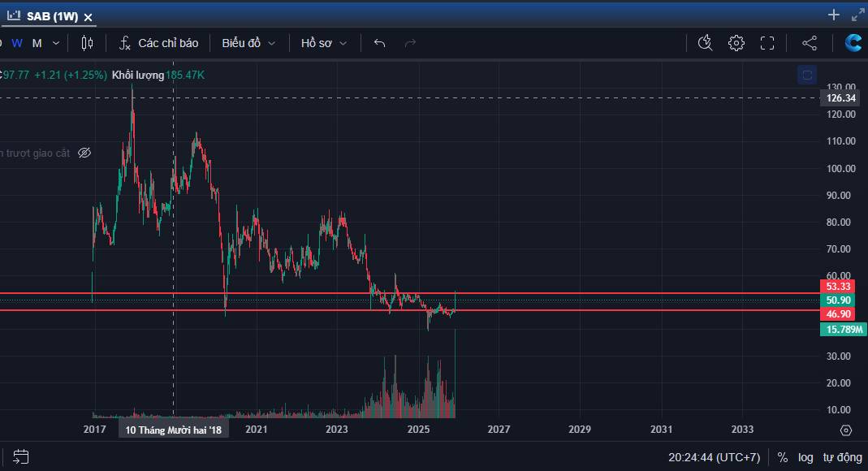Open Các chỉ báo indicators panel
Image resolution: width=868 pixels, height=471 pixels.
(159, 43)
